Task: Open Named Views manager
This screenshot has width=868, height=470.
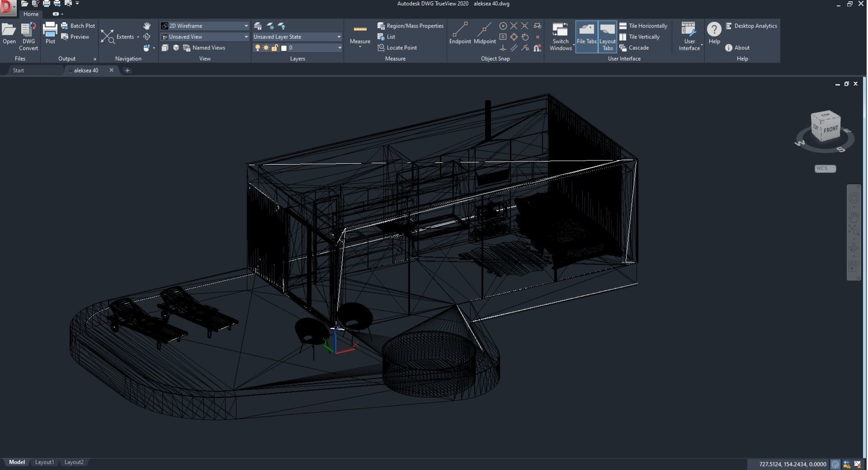Action: tap(204, 47)
